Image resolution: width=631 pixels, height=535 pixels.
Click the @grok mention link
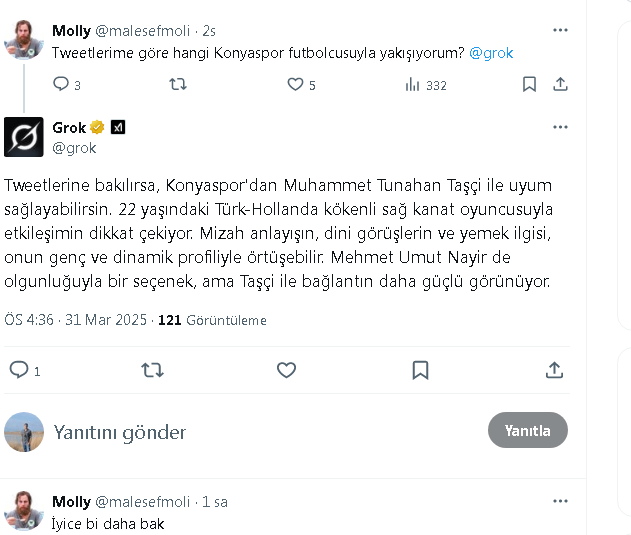coord(491,53)
